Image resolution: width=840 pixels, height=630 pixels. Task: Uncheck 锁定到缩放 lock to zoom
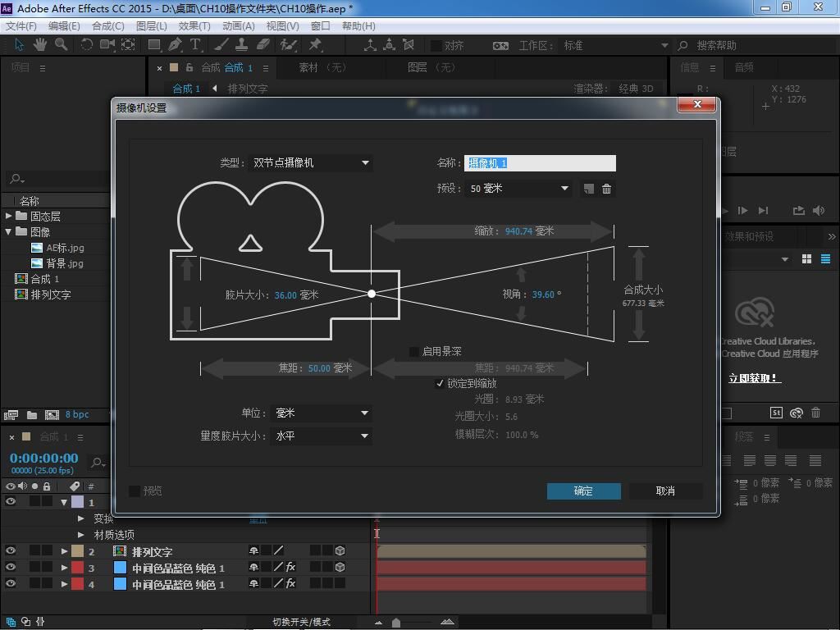(x=440, y=384)
